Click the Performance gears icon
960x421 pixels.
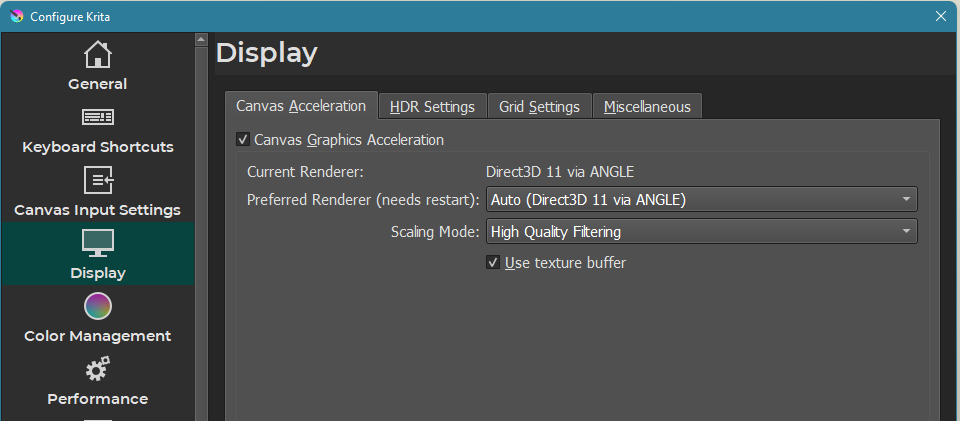(x=97, y=369)
